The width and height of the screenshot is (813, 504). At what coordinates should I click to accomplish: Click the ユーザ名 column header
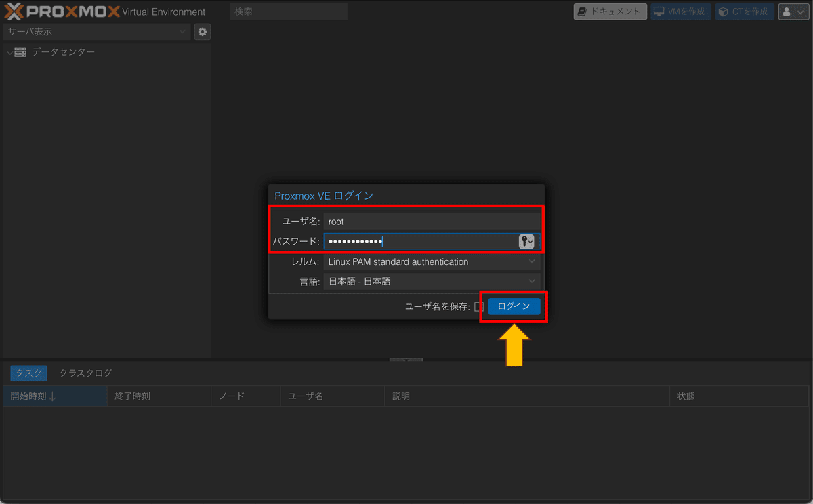[333, 396]
